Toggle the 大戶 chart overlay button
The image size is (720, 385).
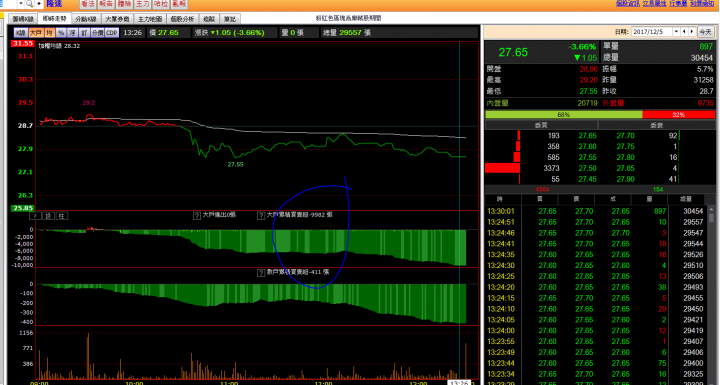[35, 33]
